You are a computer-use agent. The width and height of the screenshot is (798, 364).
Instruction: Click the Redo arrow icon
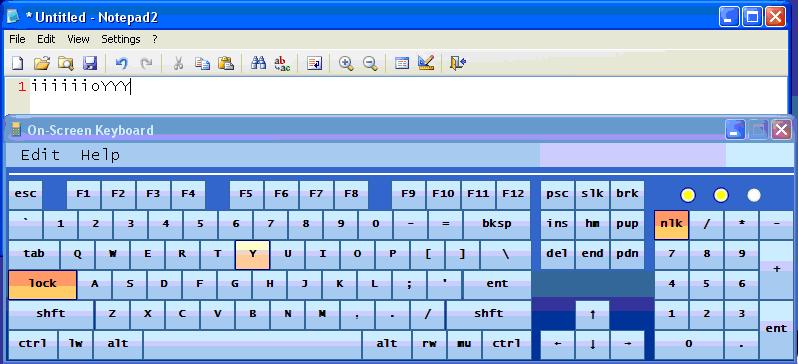pyautogui.click(x=147, y=63)
